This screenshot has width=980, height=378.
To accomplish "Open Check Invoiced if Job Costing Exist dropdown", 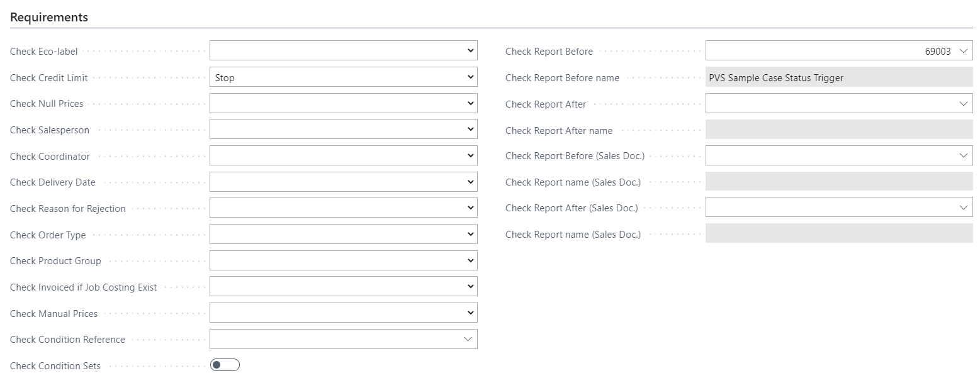I will pyautogui.click(x=343, y=287).
